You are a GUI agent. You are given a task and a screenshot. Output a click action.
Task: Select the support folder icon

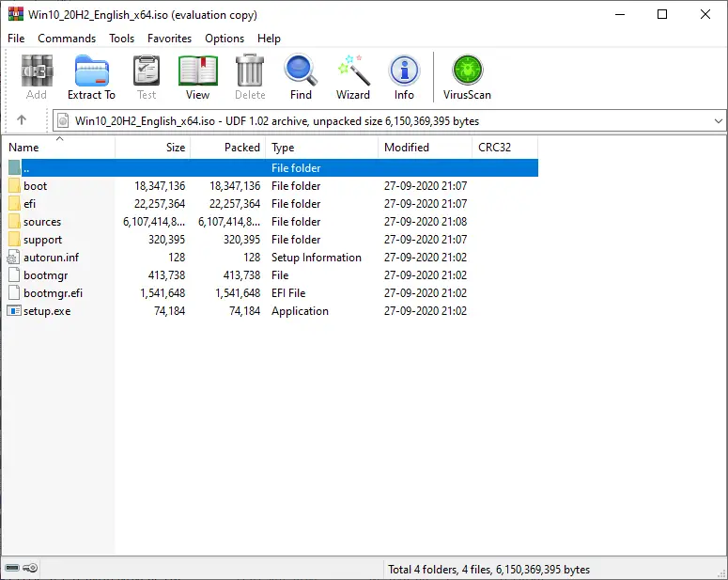(x=14, y=240)
